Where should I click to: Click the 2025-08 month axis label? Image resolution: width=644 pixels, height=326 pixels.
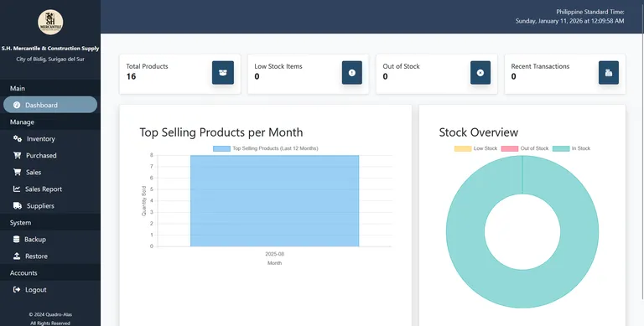coord(274,254)
